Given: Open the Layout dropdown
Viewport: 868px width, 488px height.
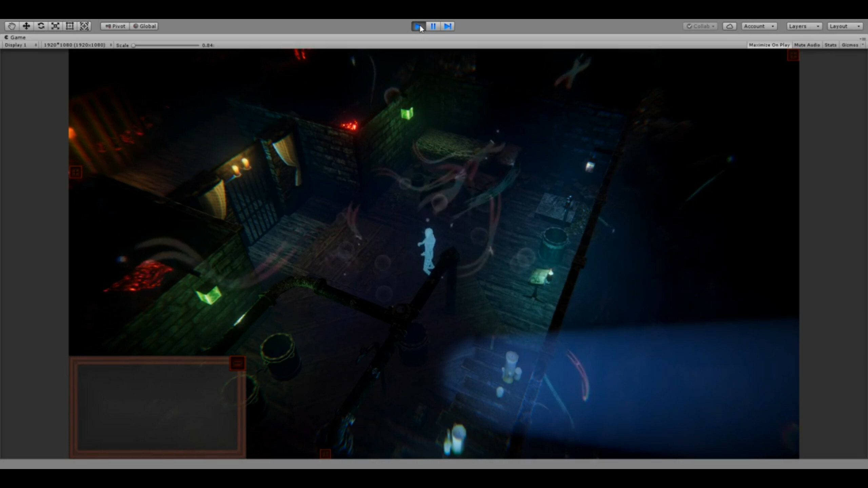Looking at the screenshot, I should [845, 26].
